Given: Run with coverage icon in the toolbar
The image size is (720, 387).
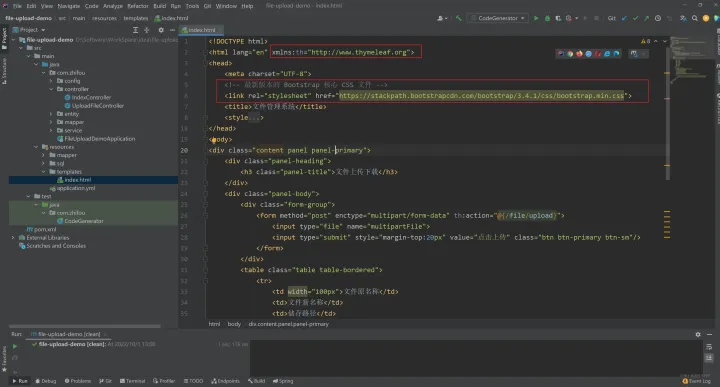Looking at the screenshot, I should coord(558,18).
